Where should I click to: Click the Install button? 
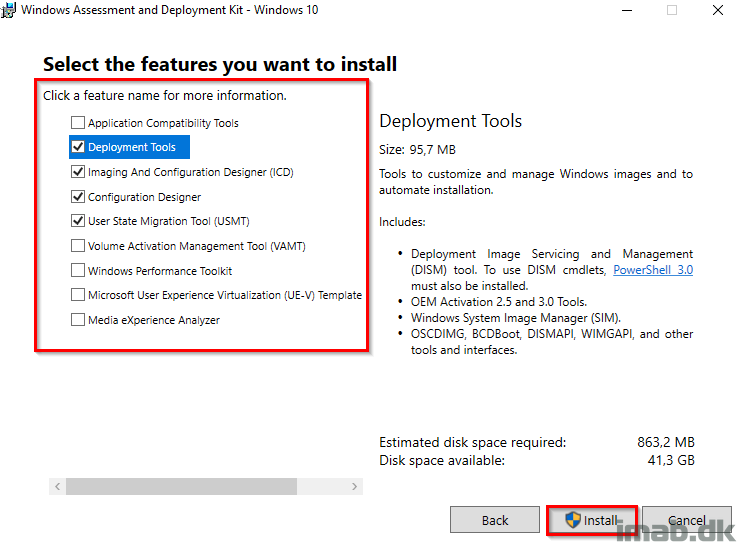[592, 520]
